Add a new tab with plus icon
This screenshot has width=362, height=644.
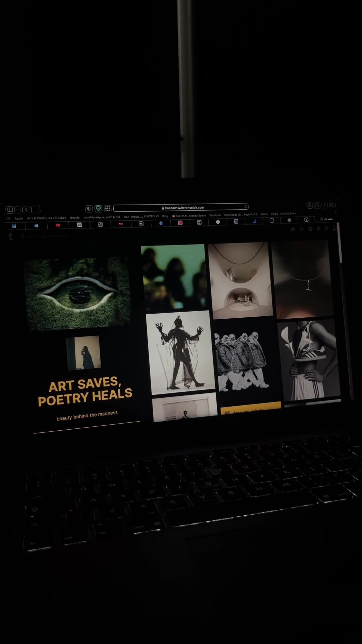pos(324,205)
